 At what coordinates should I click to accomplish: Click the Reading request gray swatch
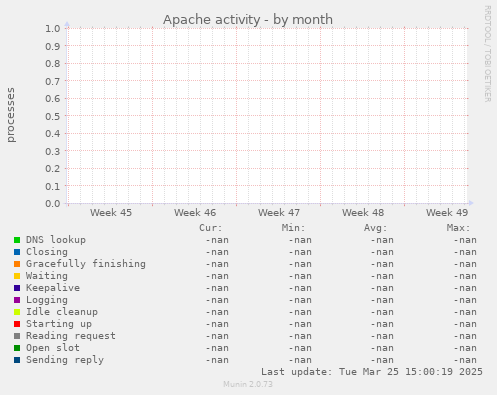[17, 336]
